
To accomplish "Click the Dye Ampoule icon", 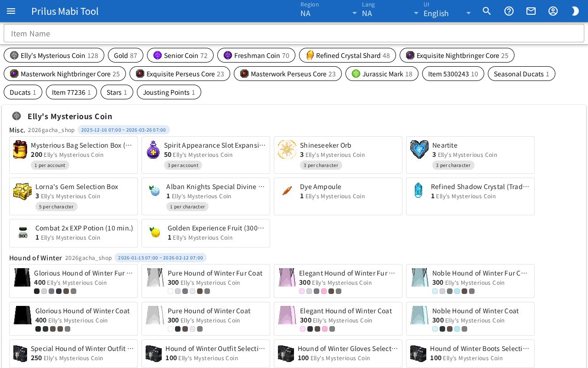I will coord(287,191).
